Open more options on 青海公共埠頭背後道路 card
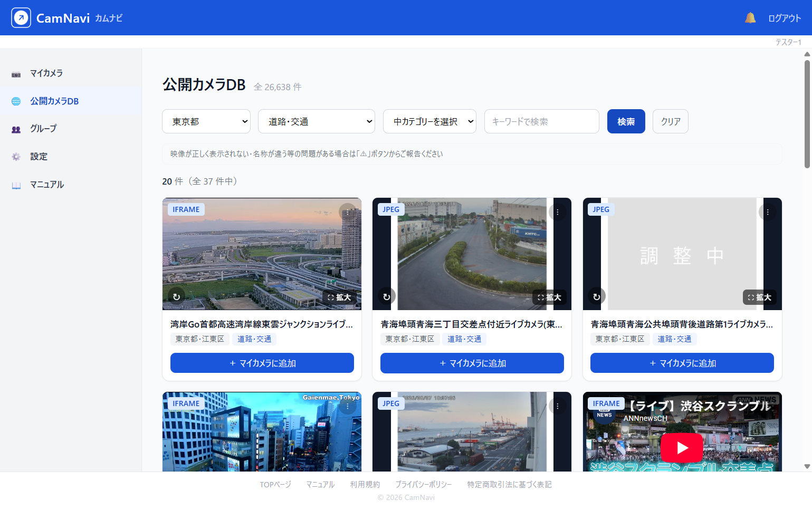 [x=768, y=212]
